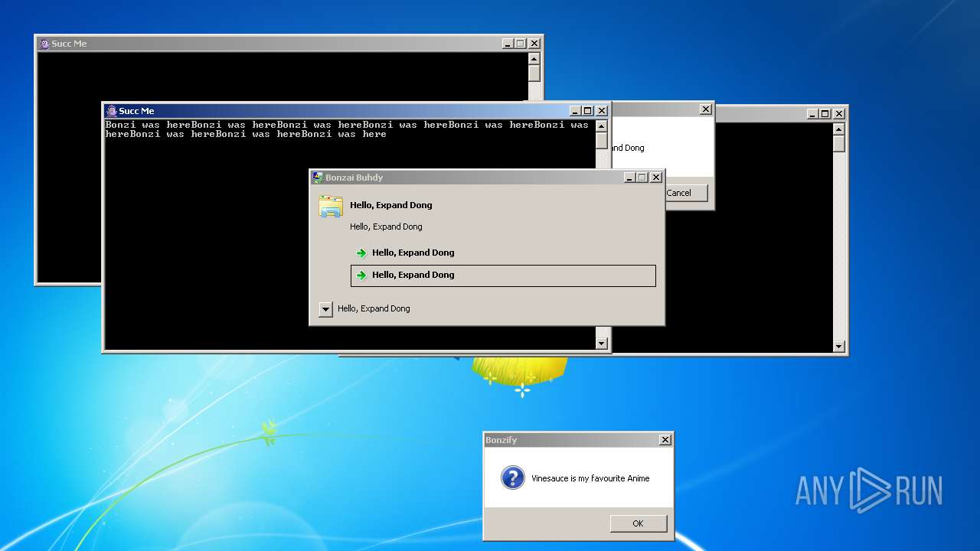Minimize the front Succ Me console window

pos(575,111)
